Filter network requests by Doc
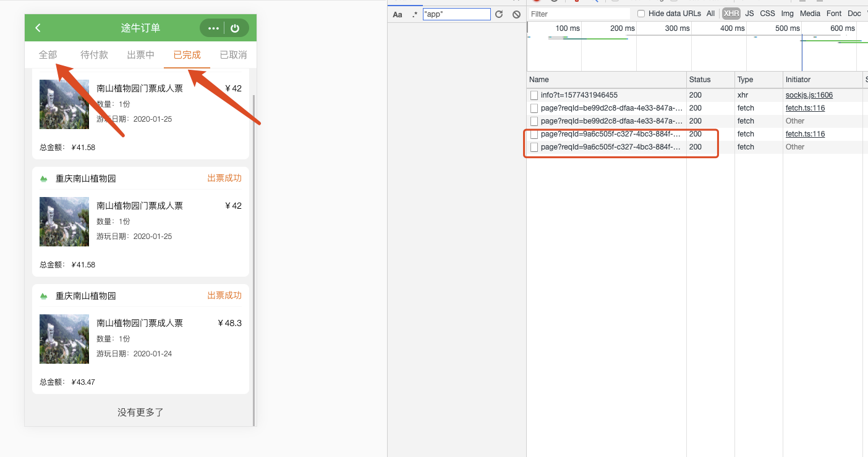Screen dimensions: 868x457 tap(854, 14)
